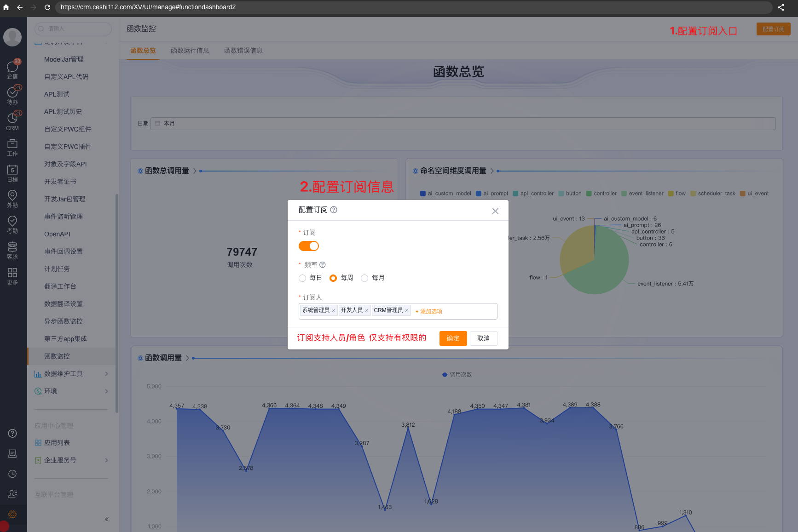This screenshot has width=798, height=532.
Task: Open the 待办 todo icon
Action: coord(12,95)
